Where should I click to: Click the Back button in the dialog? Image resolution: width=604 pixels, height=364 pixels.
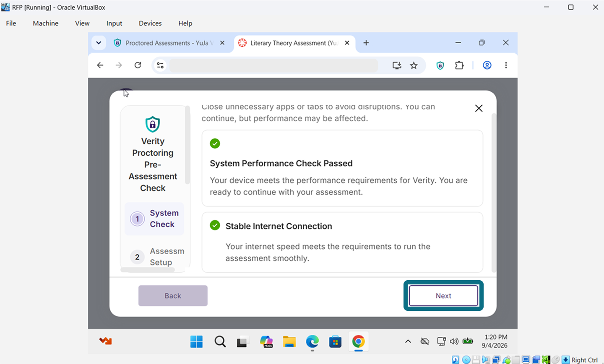coord(173,296)
